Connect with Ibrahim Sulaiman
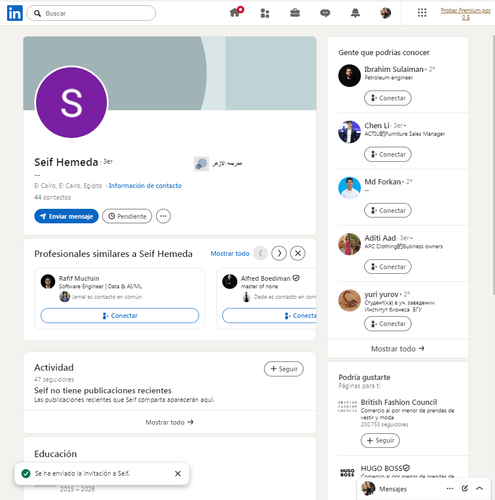This screenshot has height=500, width=495. [388, 98]
